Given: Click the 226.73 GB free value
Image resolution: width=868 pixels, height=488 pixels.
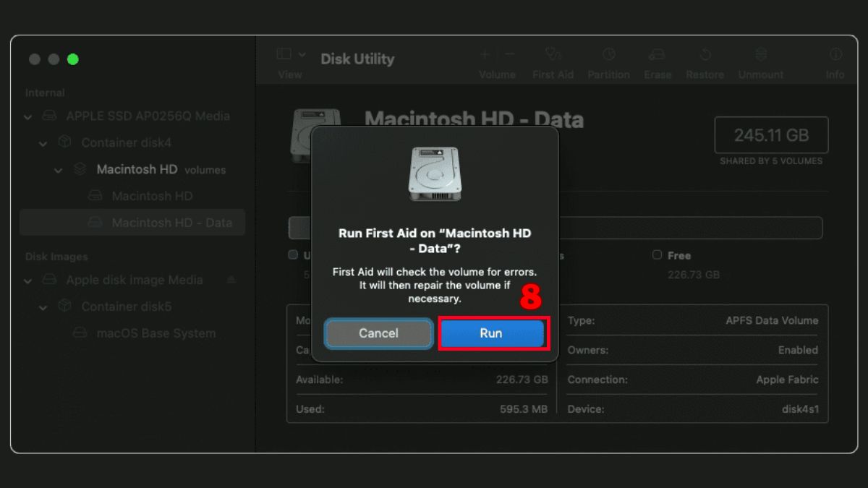Looking at the screenshot, I should 694,275.
